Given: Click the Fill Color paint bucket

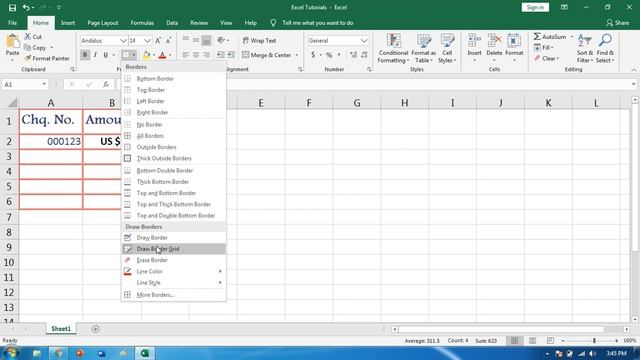Looking at the screenshot, I should coord(146,55).
